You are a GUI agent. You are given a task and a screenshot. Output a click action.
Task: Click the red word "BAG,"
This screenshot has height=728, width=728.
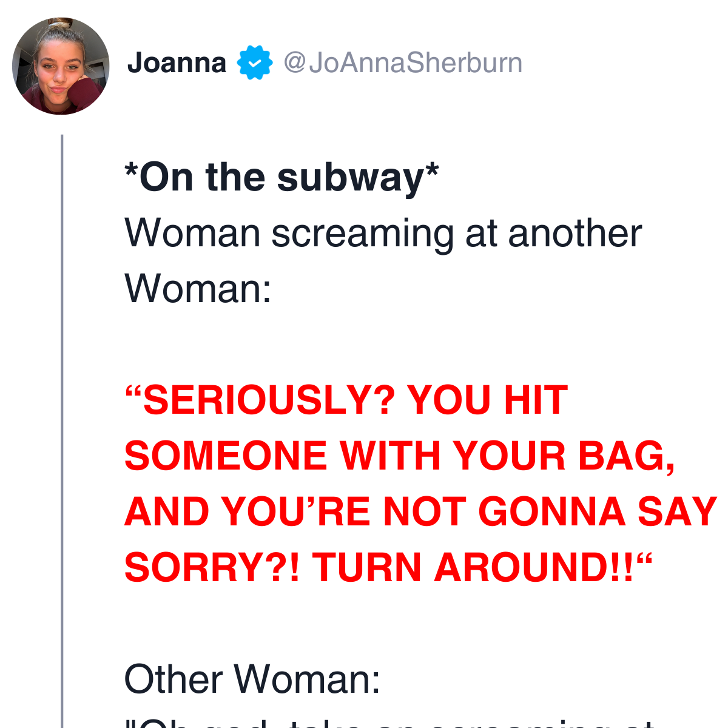pos(626,457)
